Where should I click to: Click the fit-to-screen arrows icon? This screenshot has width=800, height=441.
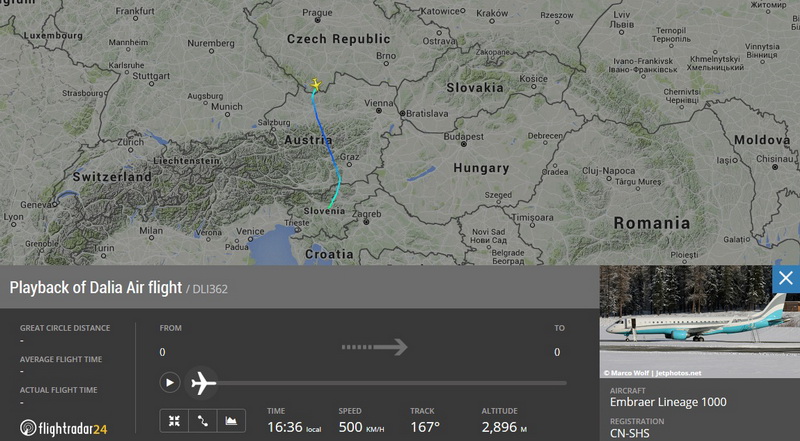pyautogui.click(x=174, y=421)
